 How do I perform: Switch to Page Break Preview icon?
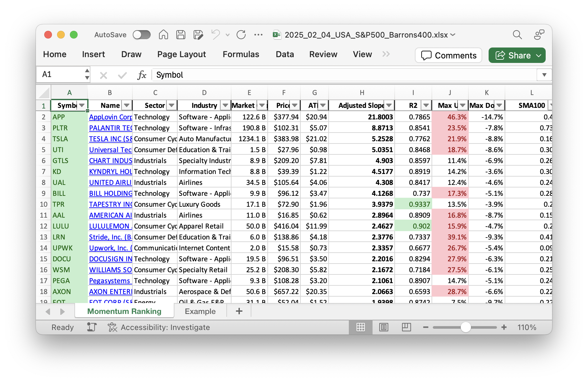pos(407,327)
